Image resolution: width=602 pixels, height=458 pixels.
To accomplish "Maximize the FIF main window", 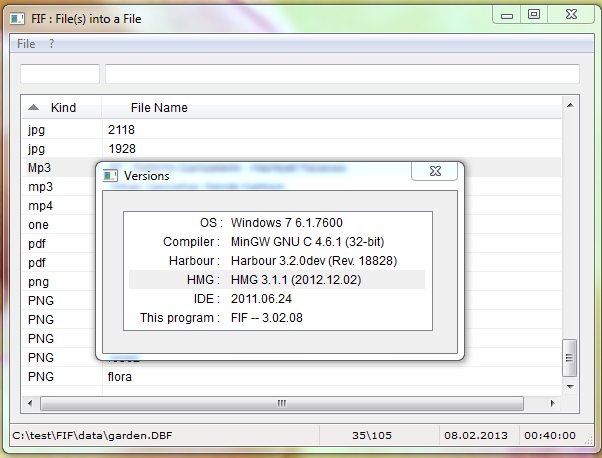I will (533, 14).
